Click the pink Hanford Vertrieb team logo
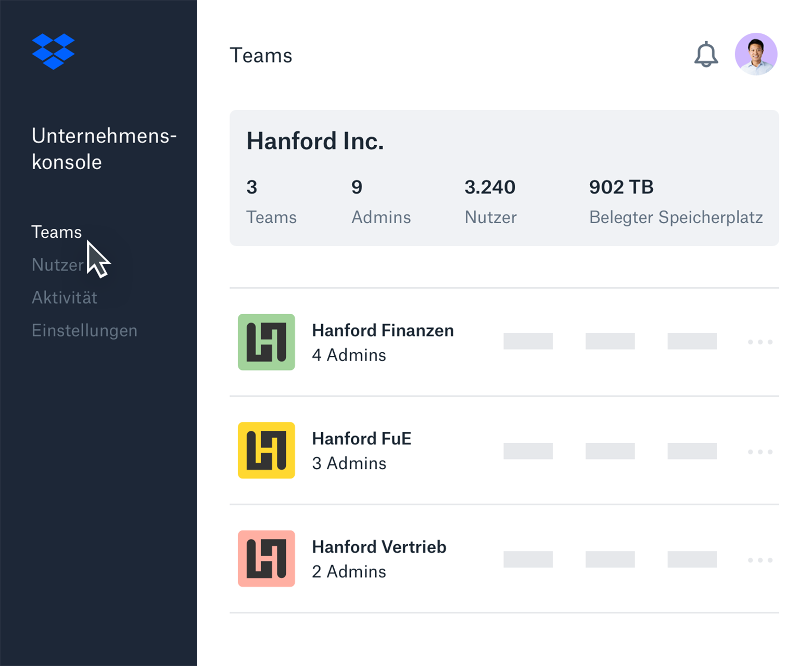 tap(266, 558)
